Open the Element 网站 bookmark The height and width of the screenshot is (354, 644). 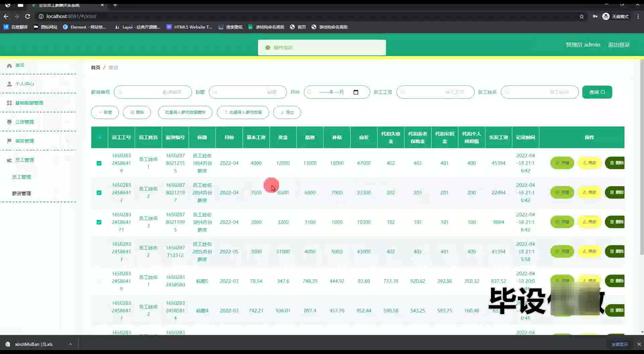tap(85, 27)
